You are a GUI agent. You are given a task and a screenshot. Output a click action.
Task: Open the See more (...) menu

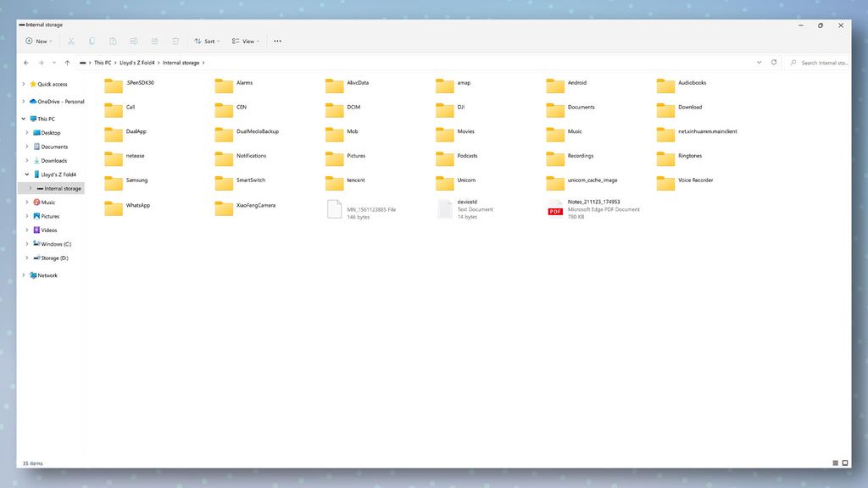[x=277, y=41]
